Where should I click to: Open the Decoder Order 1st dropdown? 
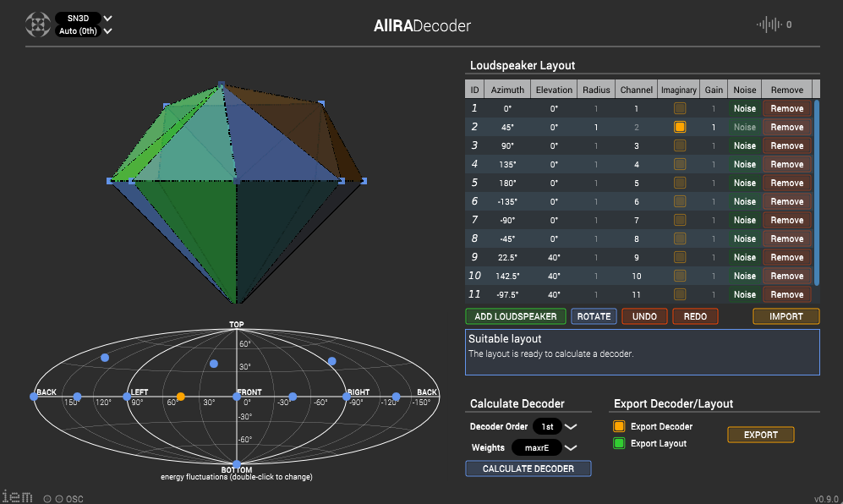555,426
